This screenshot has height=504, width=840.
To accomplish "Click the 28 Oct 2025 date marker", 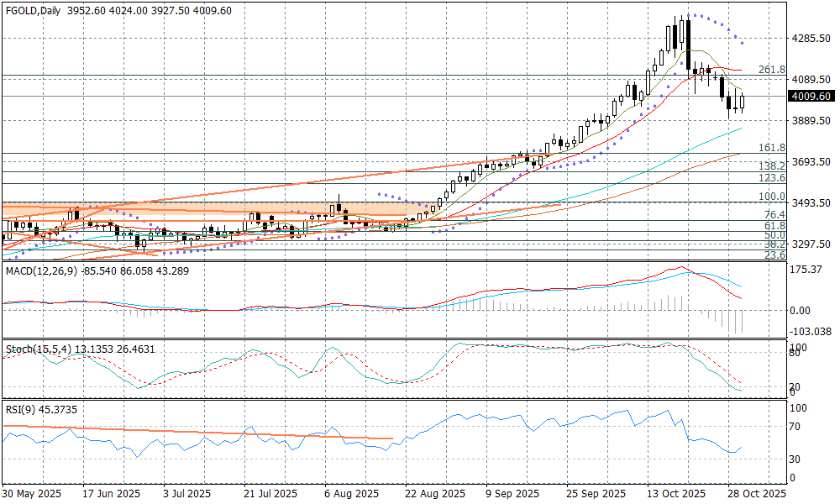I will coord(754,494).
